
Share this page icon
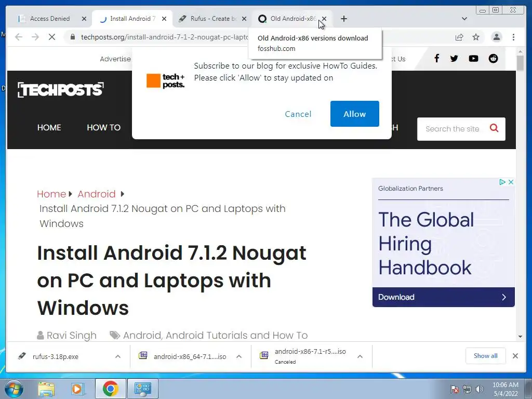click(459, 37)
